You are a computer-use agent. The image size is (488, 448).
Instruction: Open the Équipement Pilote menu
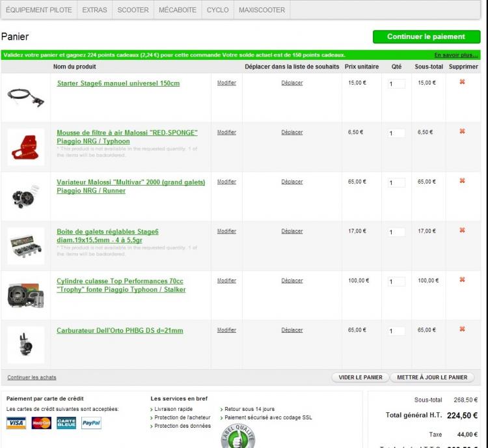[39, 10]
